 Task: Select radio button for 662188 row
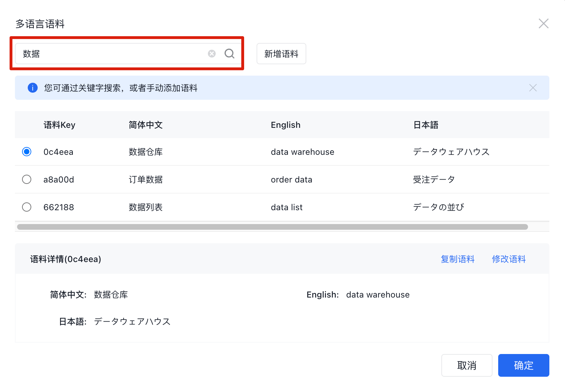click(x=27, y=207)
